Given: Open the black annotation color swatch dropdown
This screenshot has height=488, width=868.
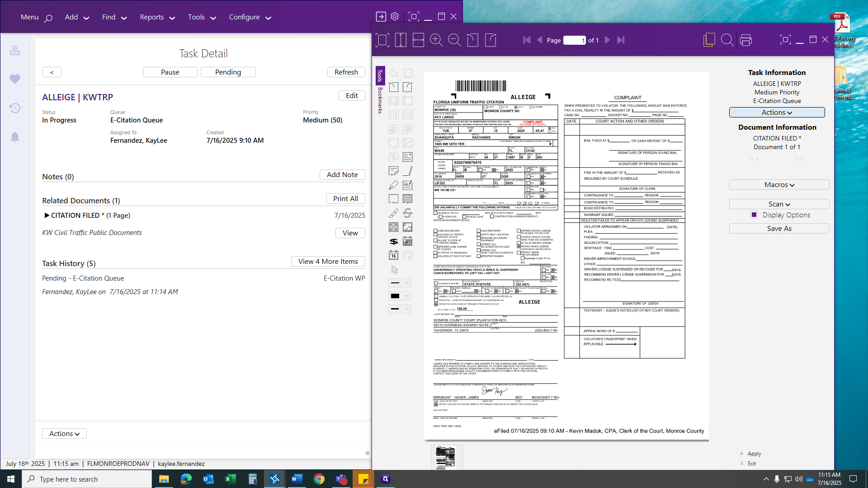Looking at the screenshot, I should pos(400,296).
